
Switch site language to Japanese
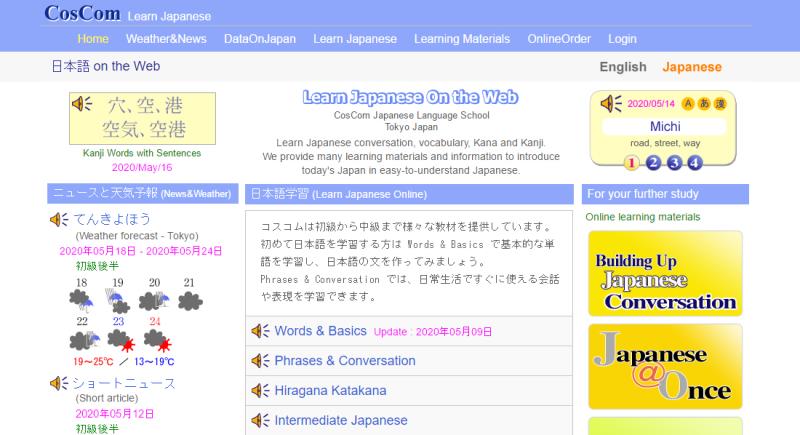[x=691, y=67]
